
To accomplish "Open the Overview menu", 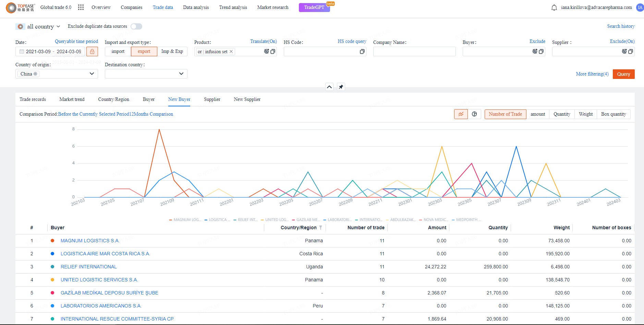I will [101, 7].
